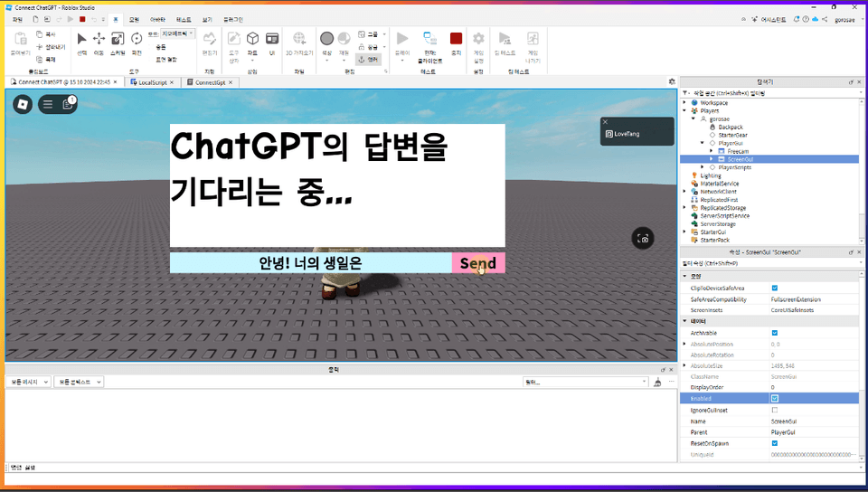Select the Backpack item in Explorer

click(x=731, y=127)
